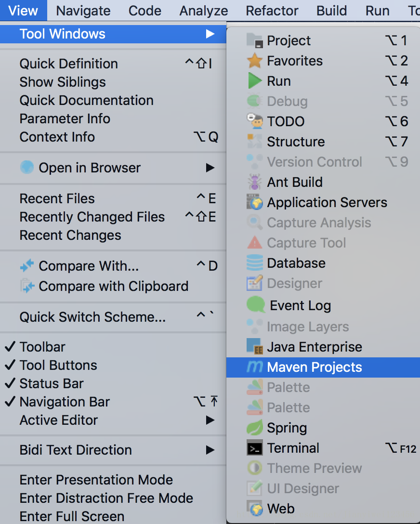Choose Recent Changes
420x524 pixels.
point(113,235)
